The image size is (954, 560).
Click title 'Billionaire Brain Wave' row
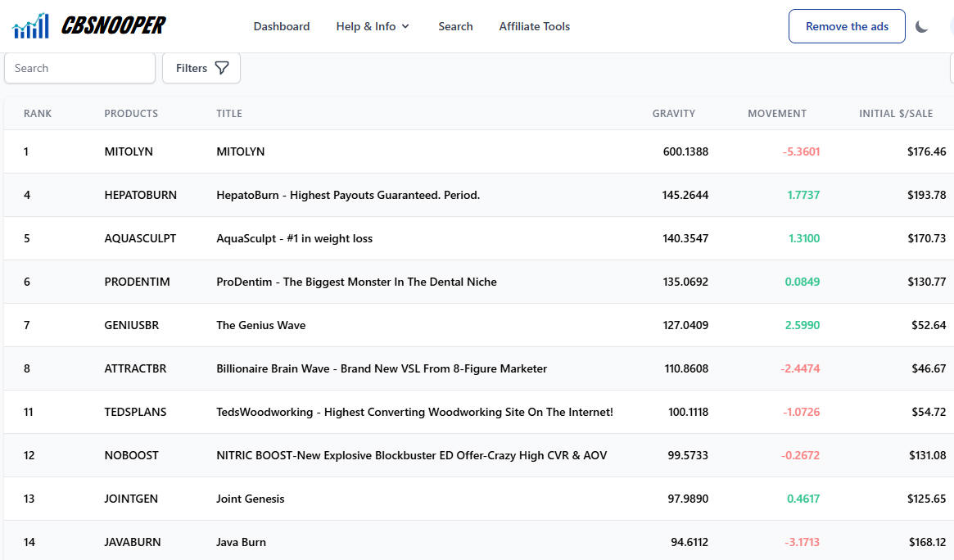coord(382,368)
